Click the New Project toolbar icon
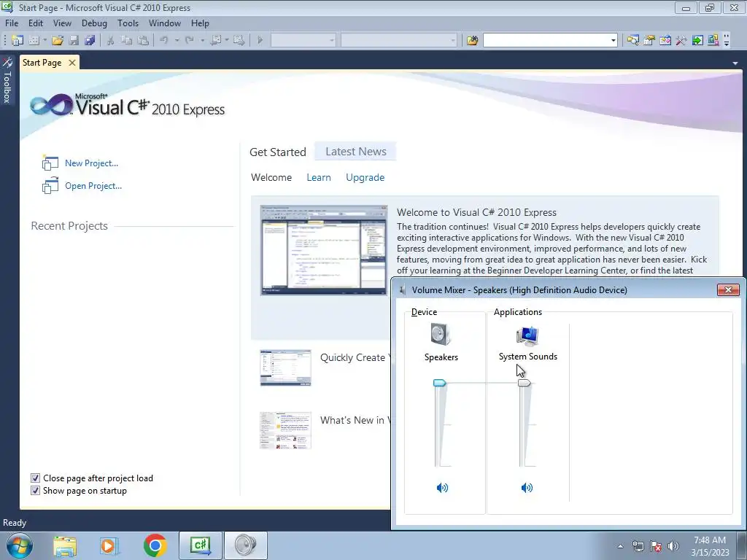 pos(18,41)
